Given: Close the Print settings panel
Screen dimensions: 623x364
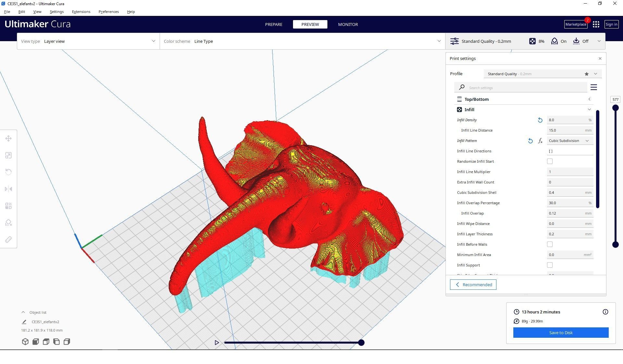Looking at the screenshot, I should [600, 58].
